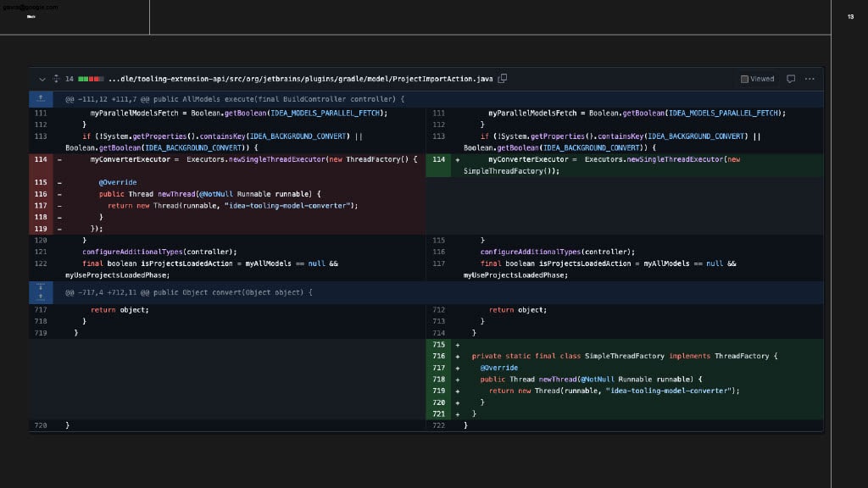Copy the ProjectImportAction.java file path
Viewport: 868px width, 488px height.
tap(503, 79)
